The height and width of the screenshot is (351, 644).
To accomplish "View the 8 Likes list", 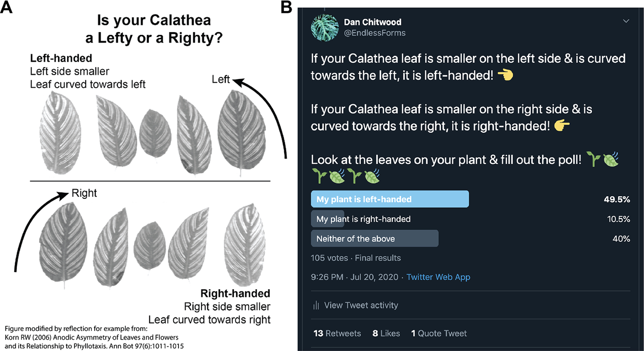I will (x=386, y=333).
